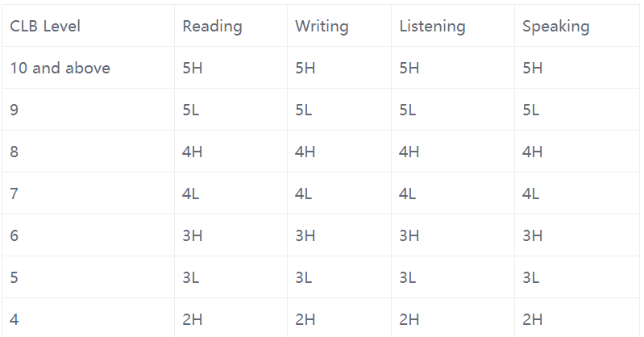
Task: Click the 2H cell under Listening
Action: 409,320
